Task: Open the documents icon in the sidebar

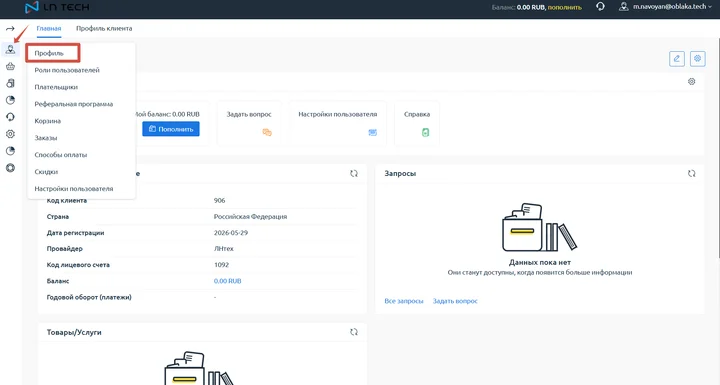Action: 10,83
